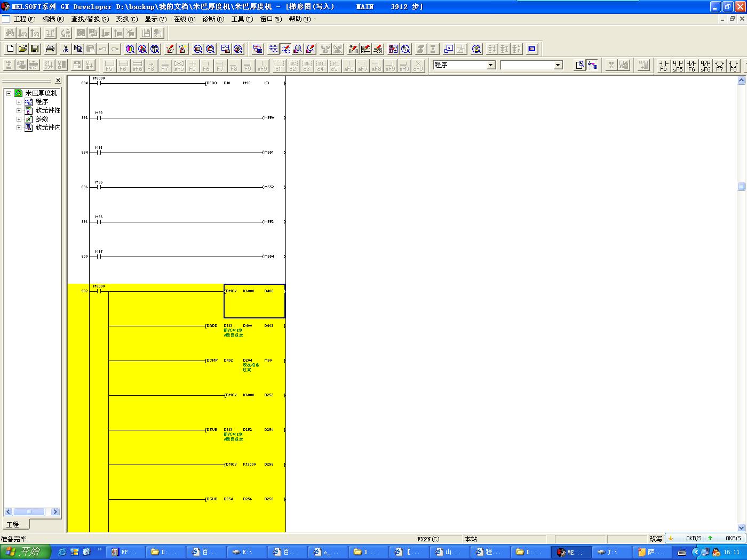
Task: Insert a coil with F7 icon
Action: [719, 65]
